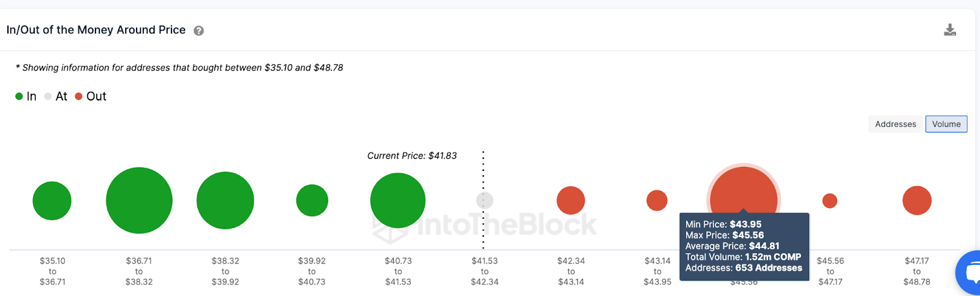The height and width of the screenshot is (296, 980).
Task: Select the $38.32 to $39.92 green bubble
Action: tap(225, 200)
